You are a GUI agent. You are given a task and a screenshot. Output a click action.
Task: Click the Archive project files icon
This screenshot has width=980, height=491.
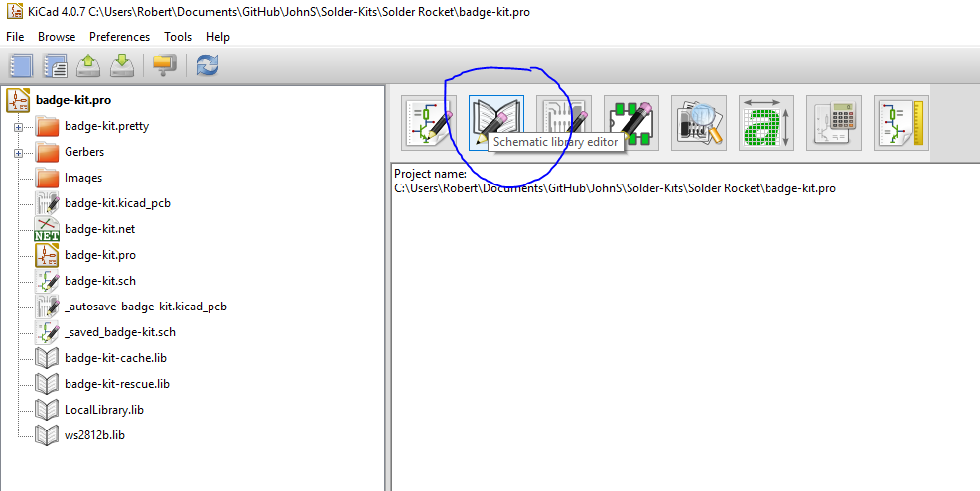point(165,64)
